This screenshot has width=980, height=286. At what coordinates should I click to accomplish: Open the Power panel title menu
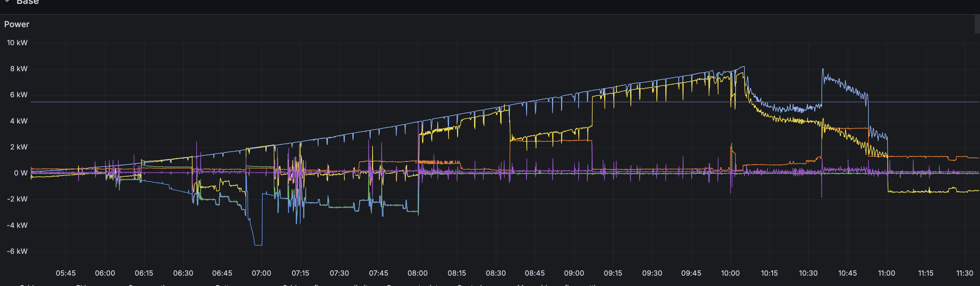[x=17, y=24]
